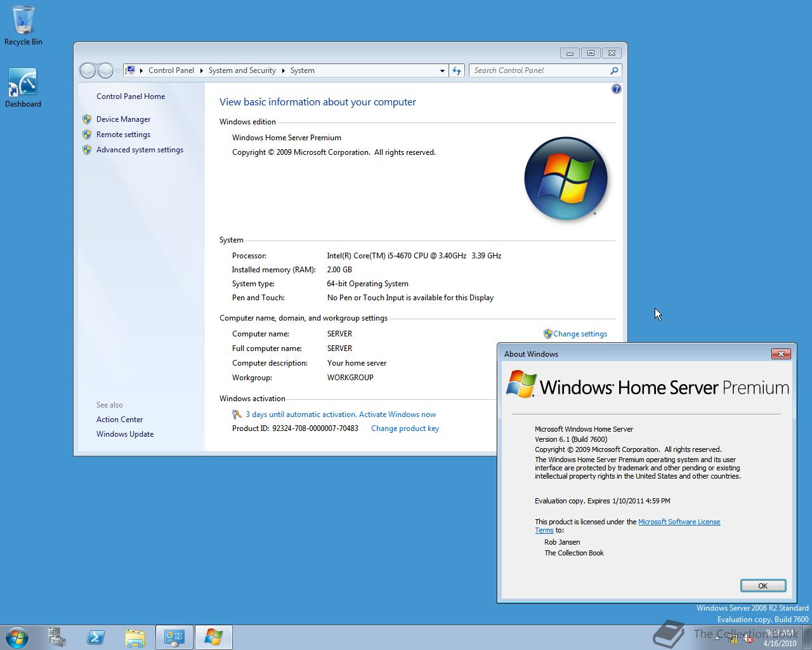Click the '2.00 GB' installed memory value
Image resolution: width=812 pixels, height=650 pixels.
pos(339,270)
